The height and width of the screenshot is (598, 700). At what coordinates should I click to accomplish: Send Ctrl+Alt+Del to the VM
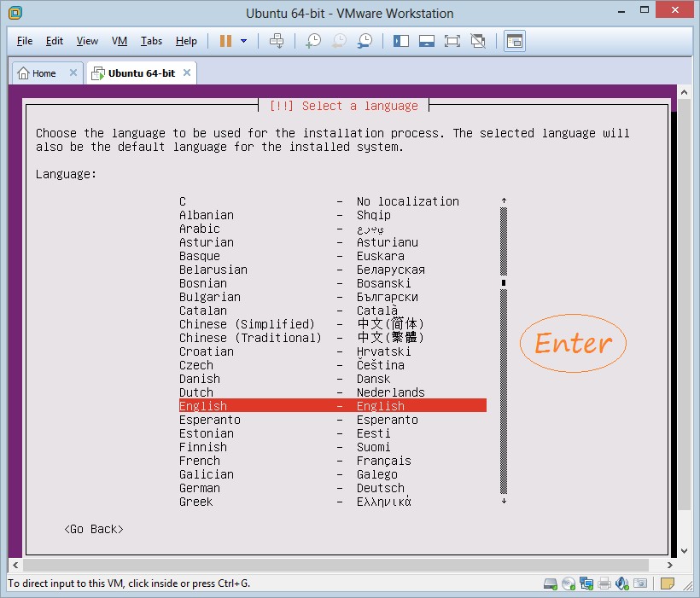click(277, 41)
